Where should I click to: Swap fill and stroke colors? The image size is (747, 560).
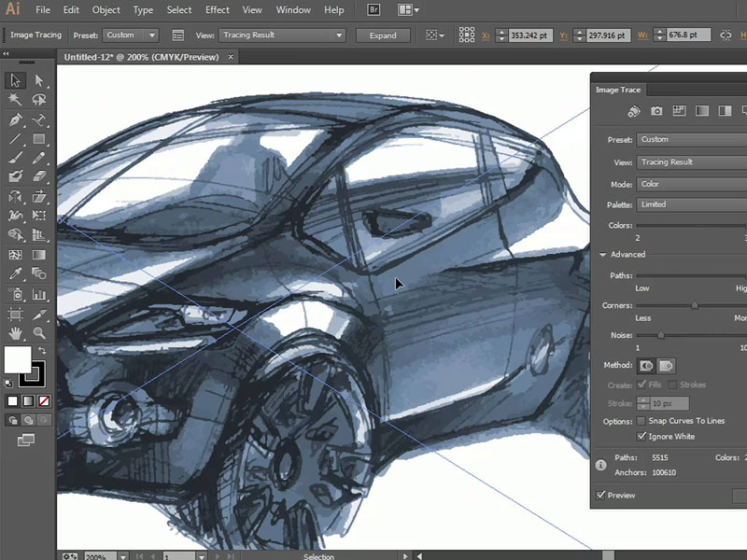[42, 351]
